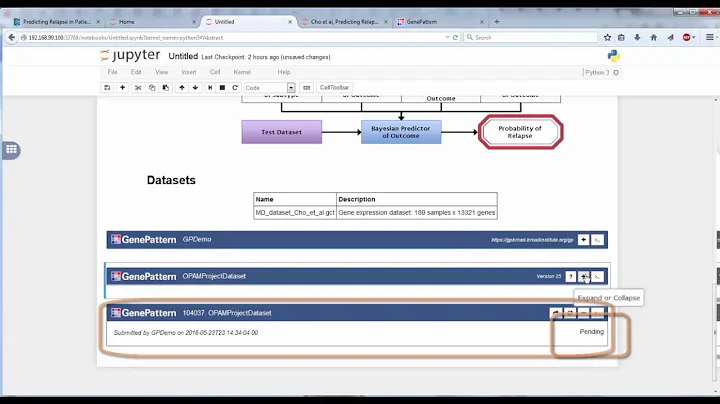Go back with the browser back arrow
Viewport: 720px width, 404px height.
point(11,38)
